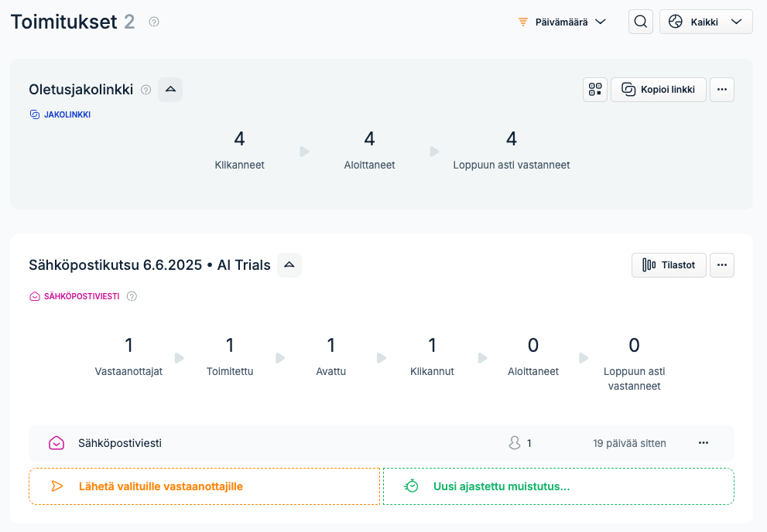Collapse the Oletusjakolinkki section

[x=170, y=90]
